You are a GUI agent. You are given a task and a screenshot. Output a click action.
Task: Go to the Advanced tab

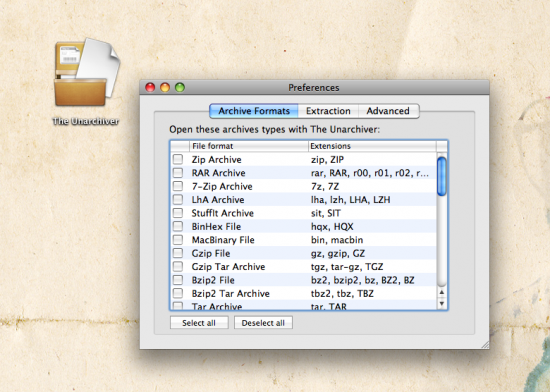tap(388, 111)
